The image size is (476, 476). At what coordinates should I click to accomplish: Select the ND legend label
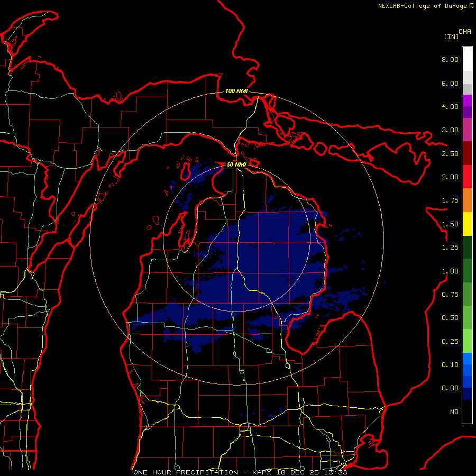pos(454,412)
